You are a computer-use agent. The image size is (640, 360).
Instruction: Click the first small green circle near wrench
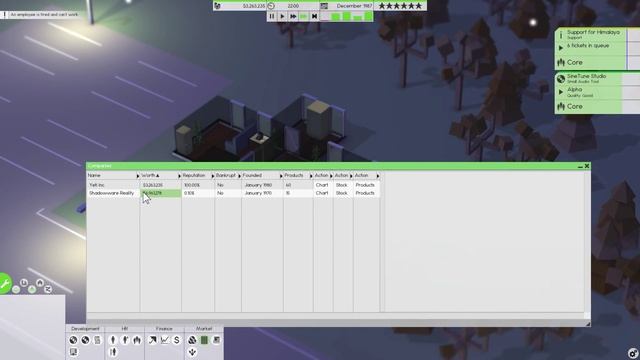coord(16,289)
